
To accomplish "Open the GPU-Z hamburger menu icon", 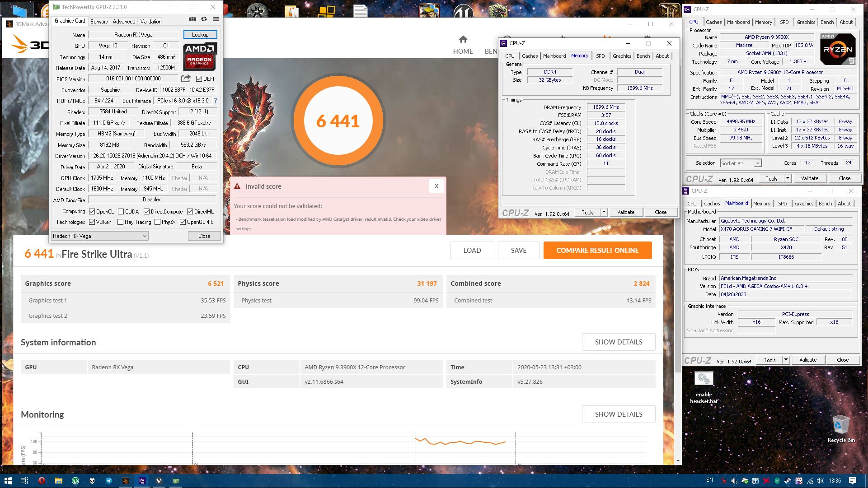I will 216,19.
